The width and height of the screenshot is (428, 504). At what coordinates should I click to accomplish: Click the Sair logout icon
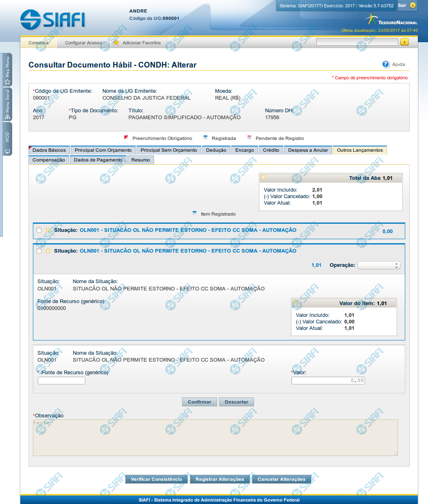[x=413, y=6]
